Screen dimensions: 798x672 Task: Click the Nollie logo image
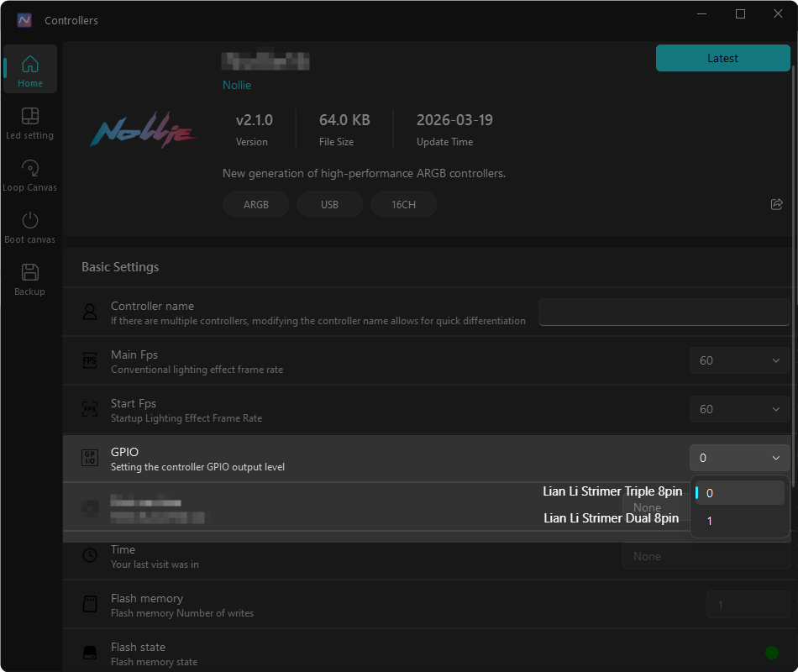[143, 130]
